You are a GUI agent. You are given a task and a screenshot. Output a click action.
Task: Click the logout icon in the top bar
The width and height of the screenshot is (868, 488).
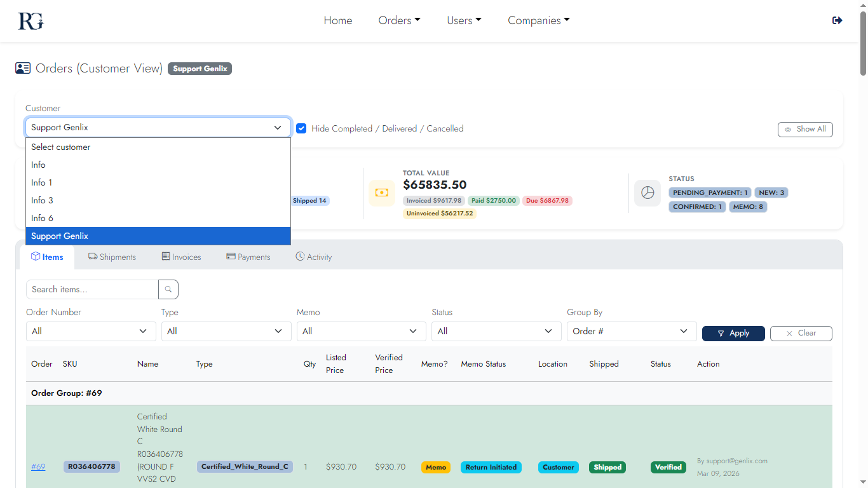[x=837, y=20]
